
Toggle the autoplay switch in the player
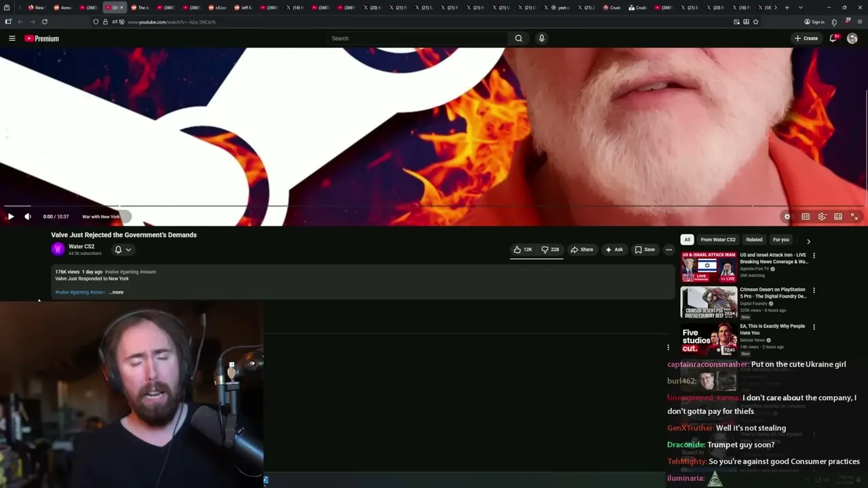787,217
